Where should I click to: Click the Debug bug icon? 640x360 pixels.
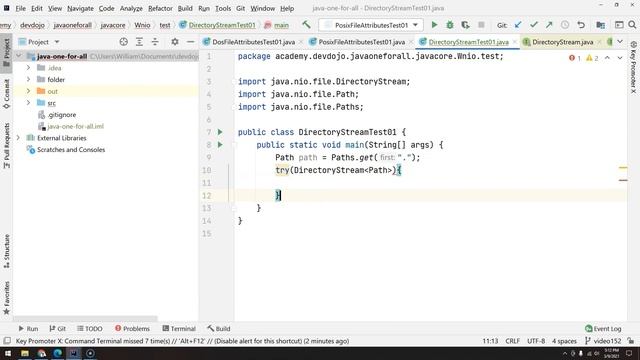coord(450,25)
